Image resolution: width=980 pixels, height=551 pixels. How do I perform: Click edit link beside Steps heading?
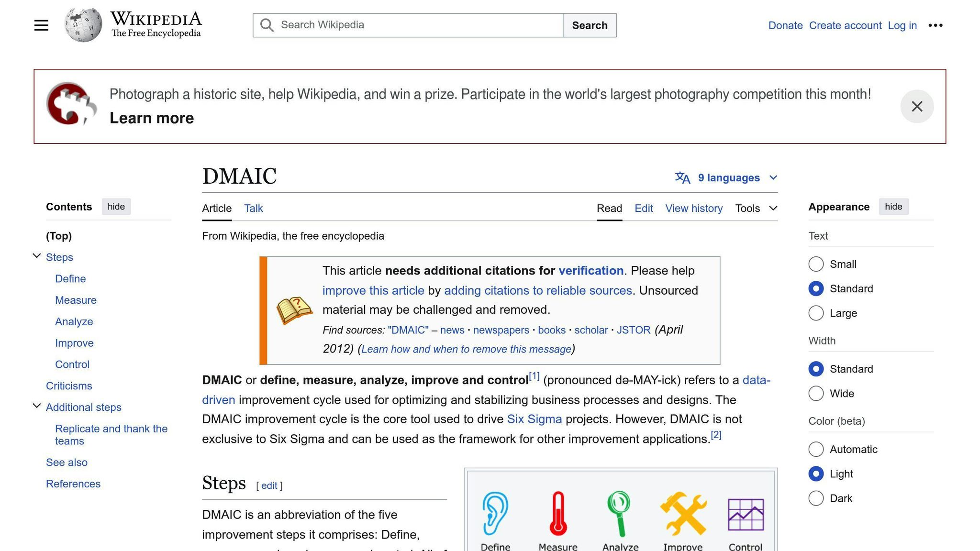(269, 486)
